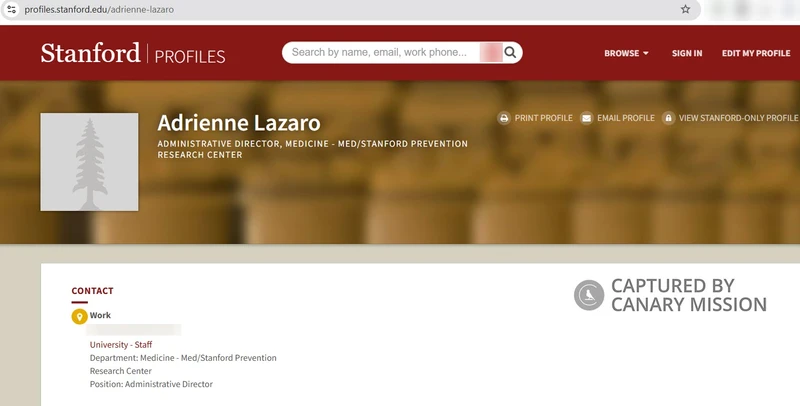The height and width of the screenshot is (406, 800).
Task: Click the Research Center text line in contact
Action: [120, 371]
